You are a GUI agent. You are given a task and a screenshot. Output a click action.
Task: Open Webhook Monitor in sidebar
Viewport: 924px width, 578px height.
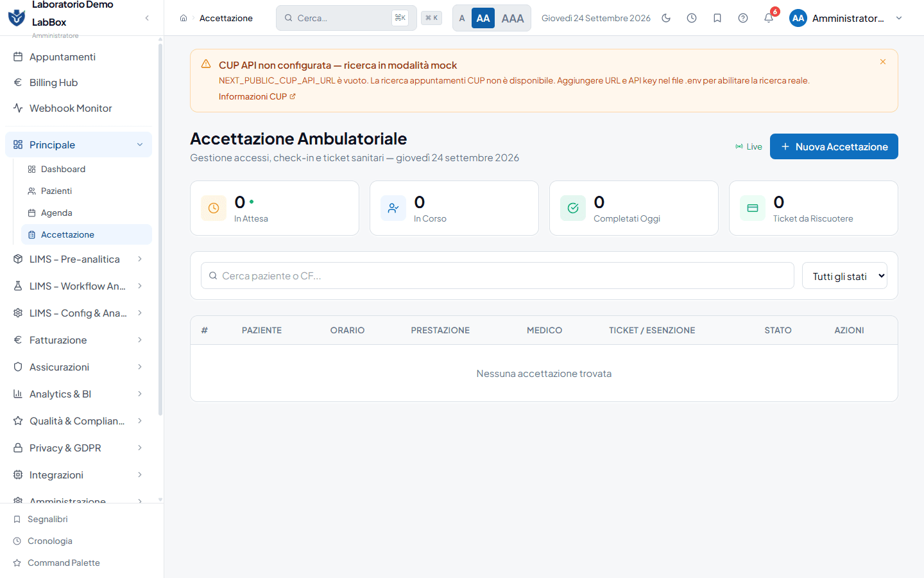(x=78, y=108)
